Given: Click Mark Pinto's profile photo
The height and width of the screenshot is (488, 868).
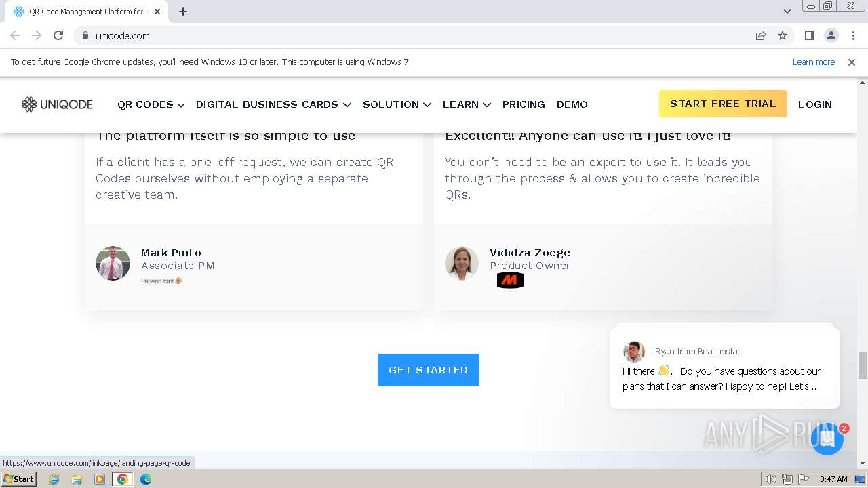Looking at the screenshot, I should (113, 263).
